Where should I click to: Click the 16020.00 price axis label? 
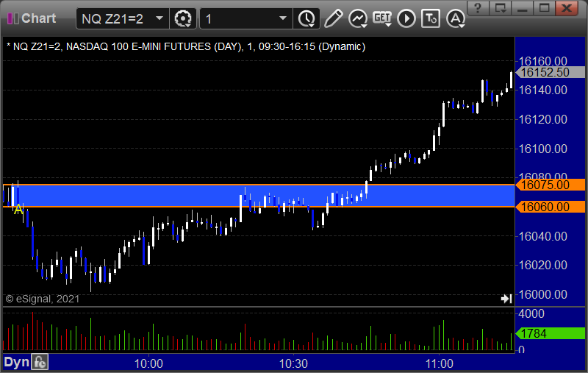542,265
